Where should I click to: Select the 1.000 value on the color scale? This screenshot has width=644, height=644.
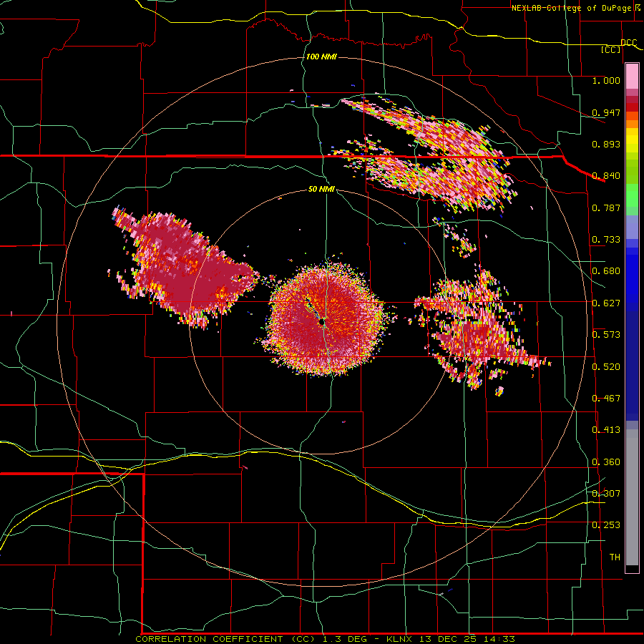coord(606,80)
